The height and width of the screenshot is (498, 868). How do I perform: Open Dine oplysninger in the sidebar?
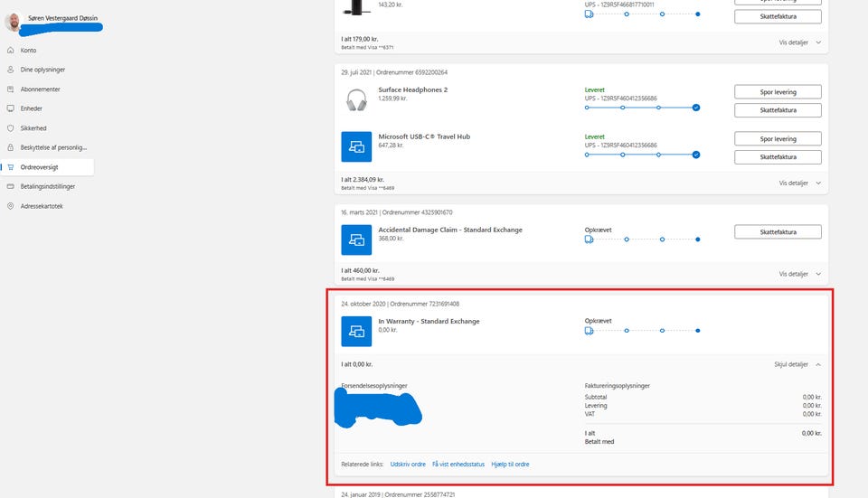point(42,70)
